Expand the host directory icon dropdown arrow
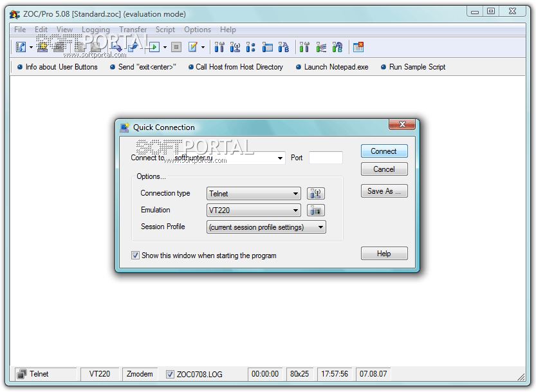The height and width of the screenshot is (392, 536). click(x=31, y=48)
